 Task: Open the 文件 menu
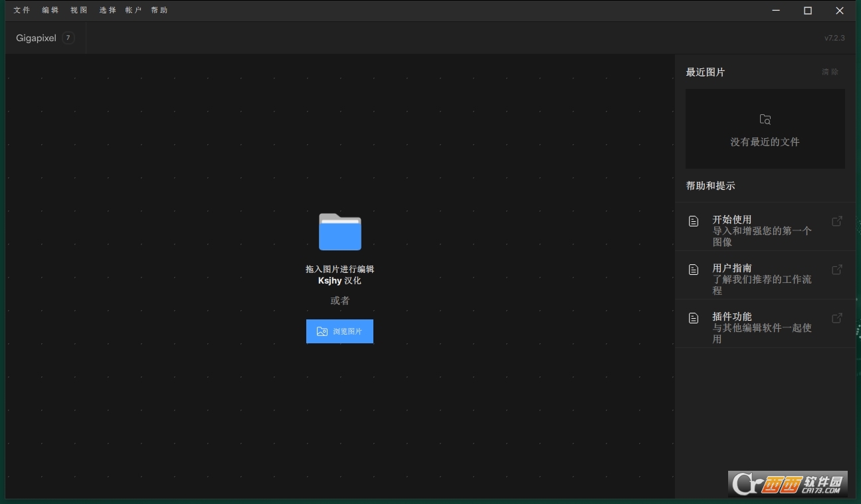(22, 10)
